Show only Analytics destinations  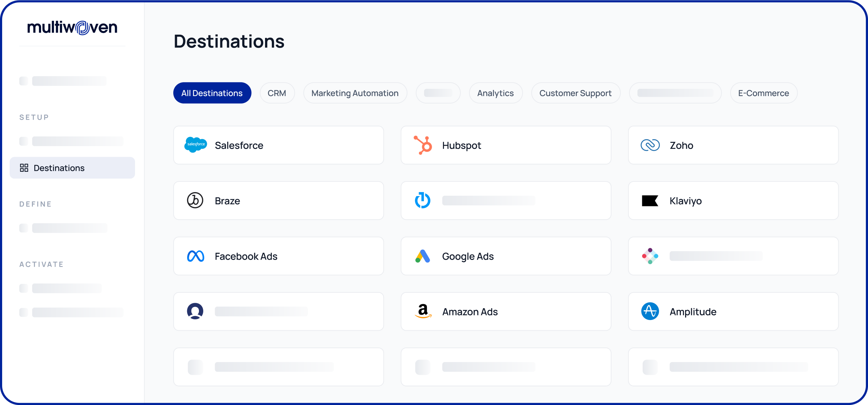point(495,93)
